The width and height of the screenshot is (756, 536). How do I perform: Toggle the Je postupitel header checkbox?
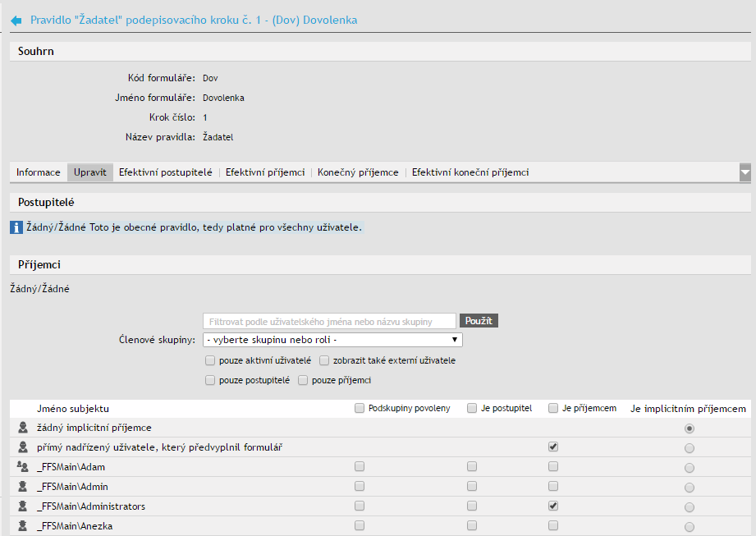[472, 408]
